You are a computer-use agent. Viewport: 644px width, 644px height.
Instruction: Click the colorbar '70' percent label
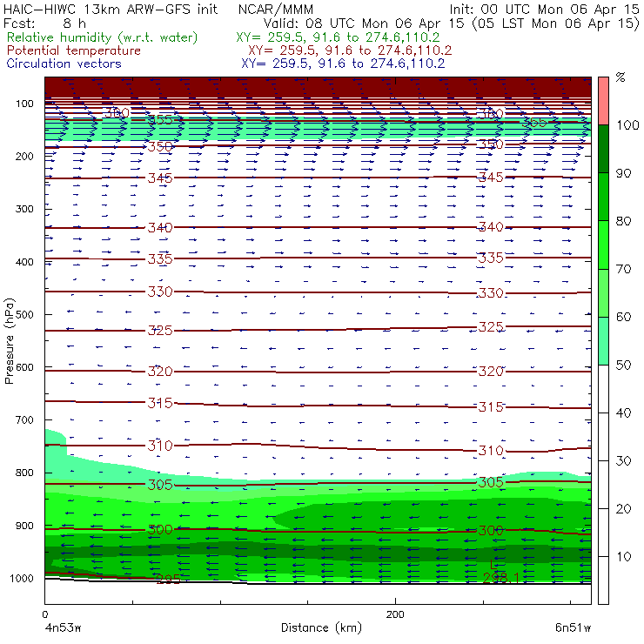point(623,269)
